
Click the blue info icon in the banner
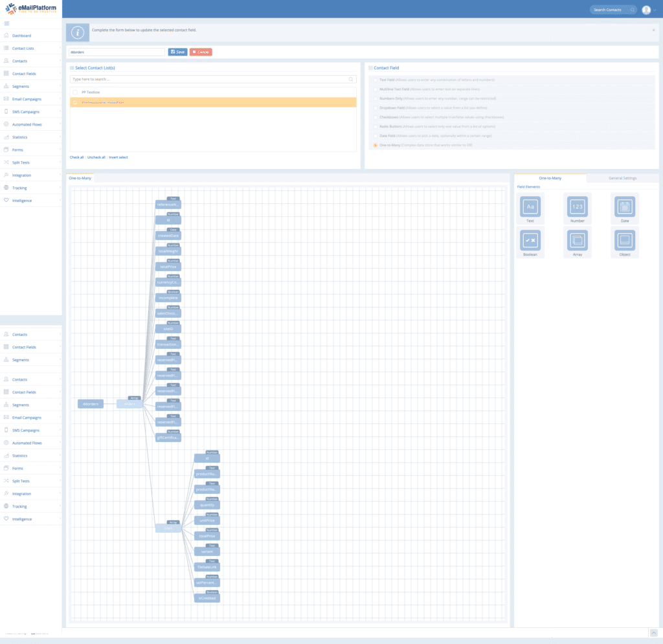click(x=78, y=32)
